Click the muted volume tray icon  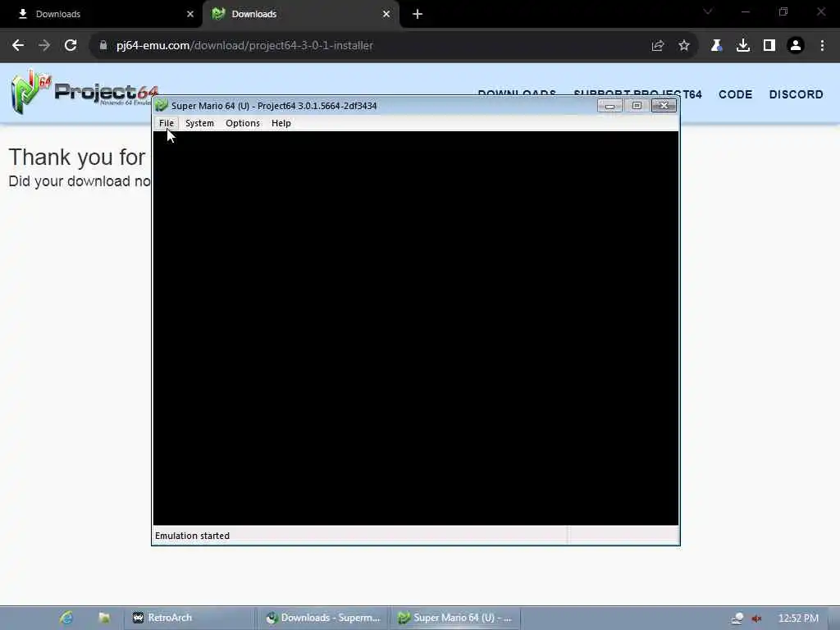[x=756, y=619]
